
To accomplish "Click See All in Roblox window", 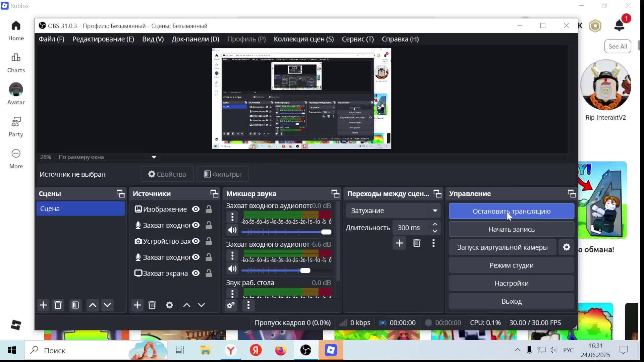I will pyautogui.click(x=618, y=46).
